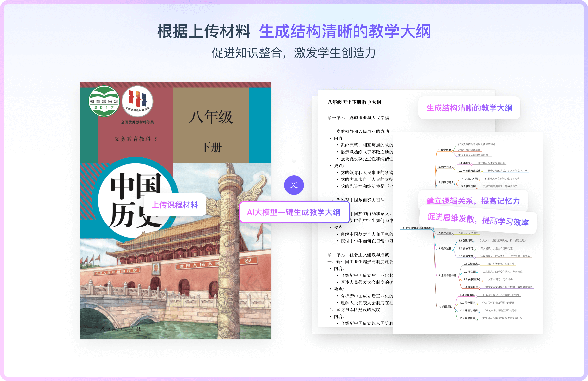The image size is (588, 381).
Task: Click 一、新中国工业化起步与制度建设 line
Action: pos(360,262)
